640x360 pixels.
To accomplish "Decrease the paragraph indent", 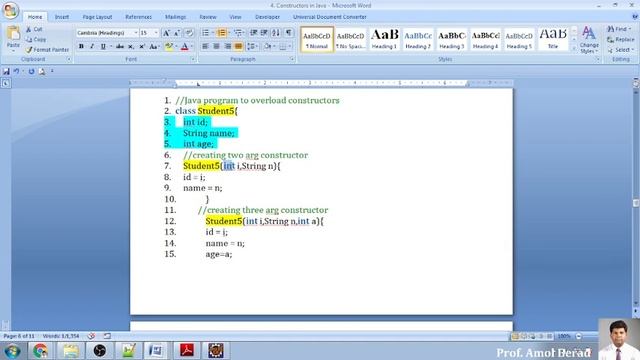I will coord(253,33).
